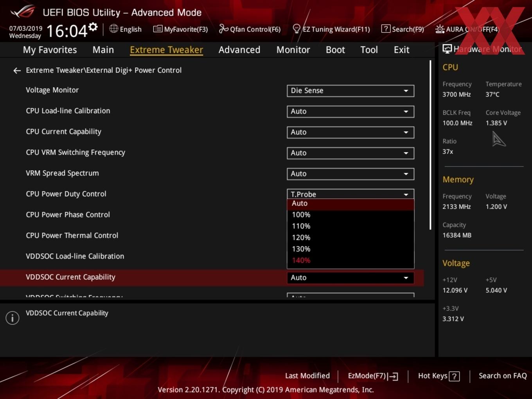
Task: Click CPU Power Phase Control row
Action: tap(68, 215)
